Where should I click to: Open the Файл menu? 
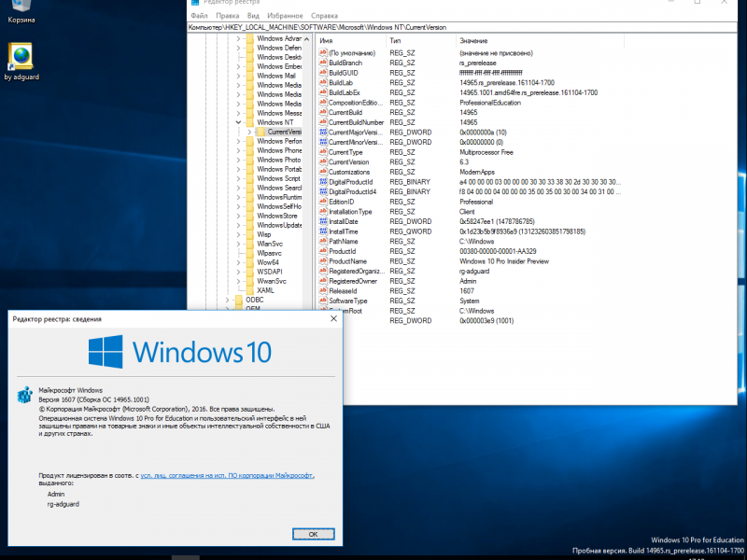click(199, 16)
